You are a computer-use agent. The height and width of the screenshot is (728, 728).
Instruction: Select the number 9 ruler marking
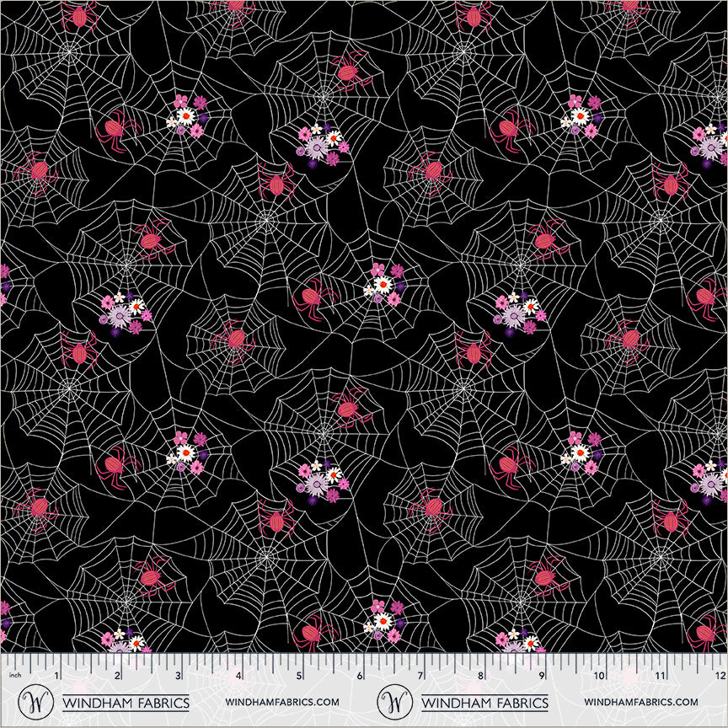541,675
